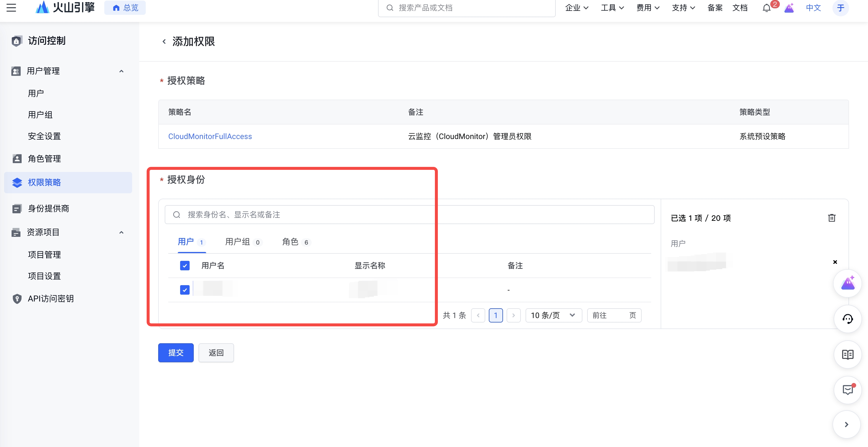The image size is (868, 447).
Task: Open the hamburger menu icon
Action: [11, 7]
